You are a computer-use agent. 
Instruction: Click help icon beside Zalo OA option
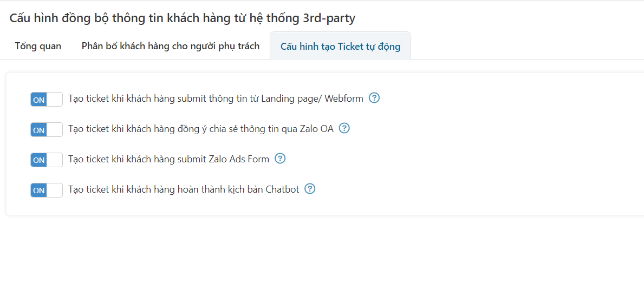pos(344,128)
